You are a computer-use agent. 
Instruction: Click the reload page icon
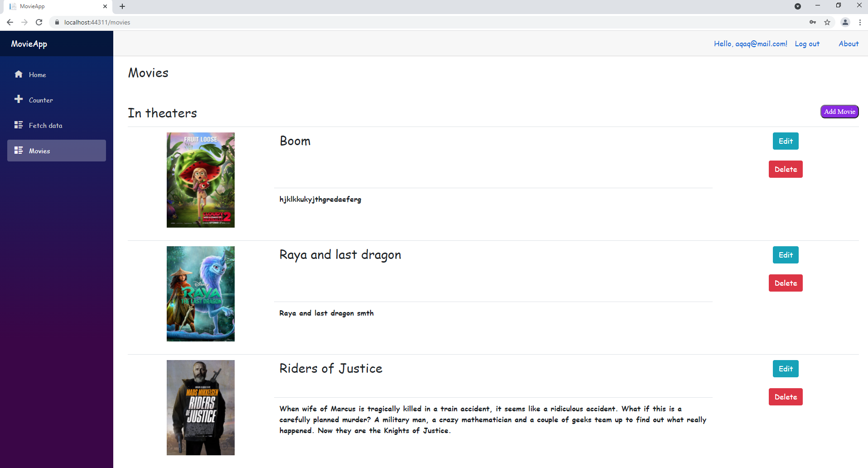coord(39,22)
